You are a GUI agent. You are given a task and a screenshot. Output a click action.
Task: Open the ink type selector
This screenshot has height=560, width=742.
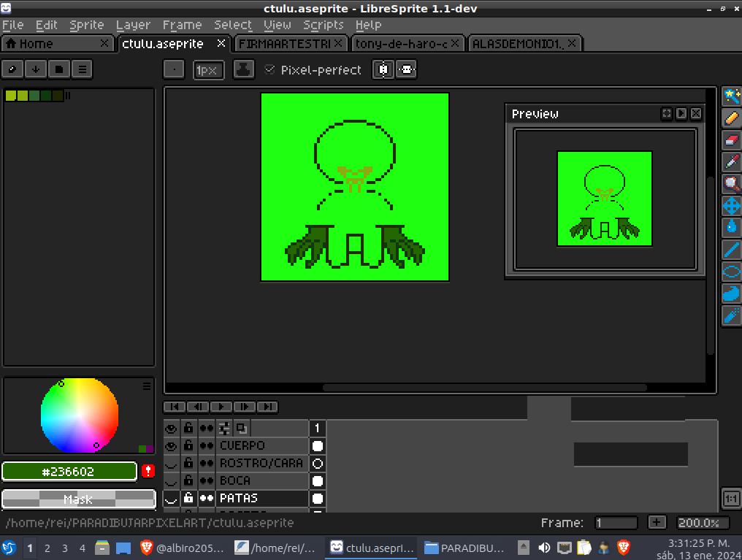click(x=244, y=69)
